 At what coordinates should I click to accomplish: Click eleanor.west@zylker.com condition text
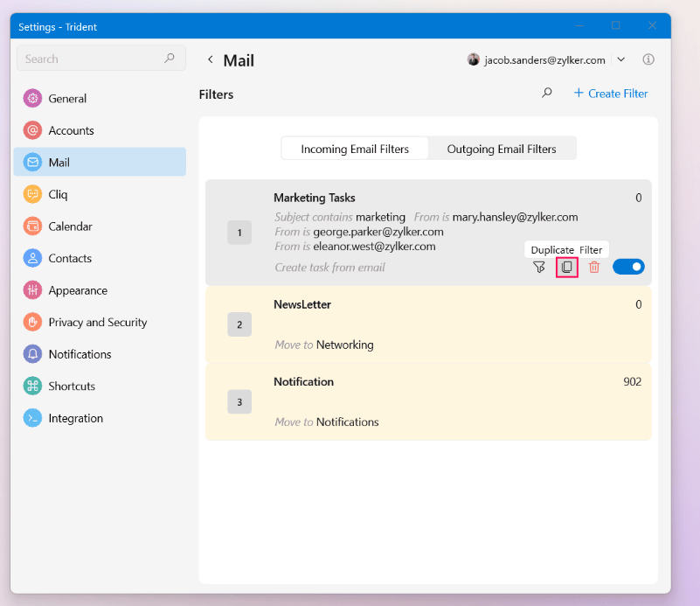coord(374,247)
